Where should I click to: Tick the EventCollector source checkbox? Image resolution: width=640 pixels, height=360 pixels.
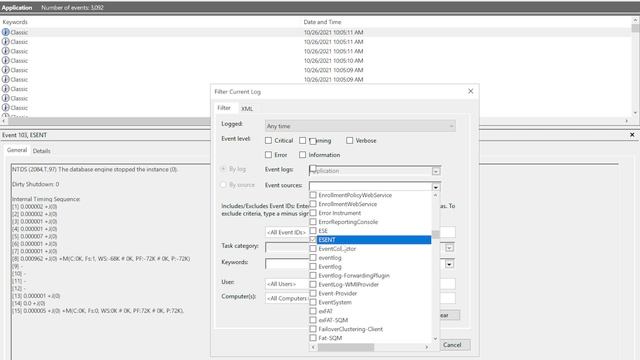click(x=313, y=249)
